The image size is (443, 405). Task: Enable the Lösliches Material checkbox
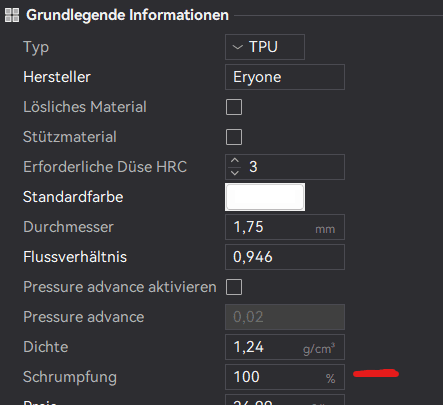234,107
